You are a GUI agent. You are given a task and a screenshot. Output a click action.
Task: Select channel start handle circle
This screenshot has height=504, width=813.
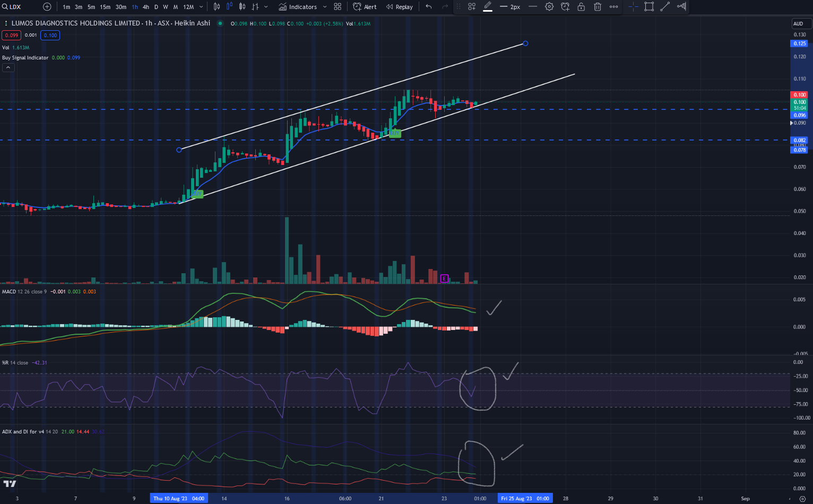pyautogui.click(x=179, y=150)
